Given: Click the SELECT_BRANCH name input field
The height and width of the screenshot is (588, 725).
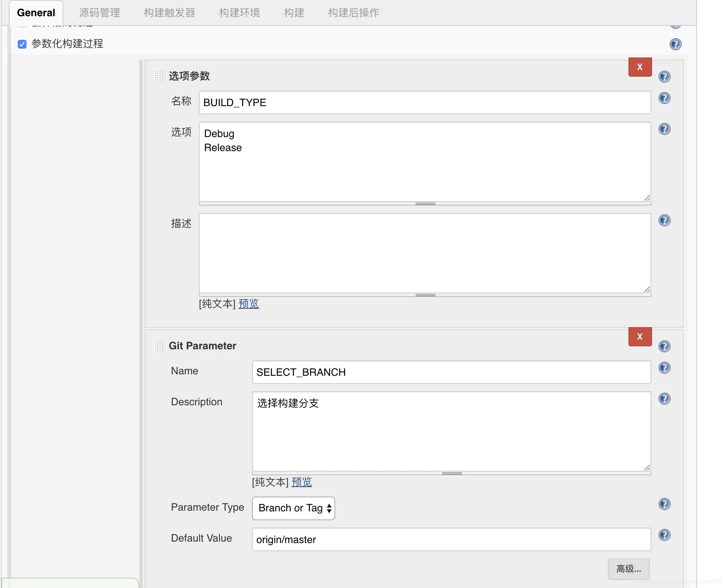Looking at the screenshot, I should click(x=451, y=372).
